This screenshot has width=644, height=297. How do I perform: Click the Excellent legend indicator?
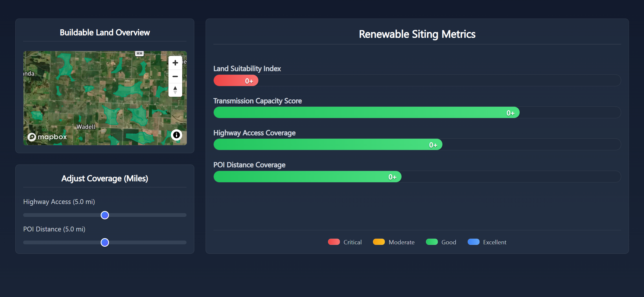pos(473,242)
